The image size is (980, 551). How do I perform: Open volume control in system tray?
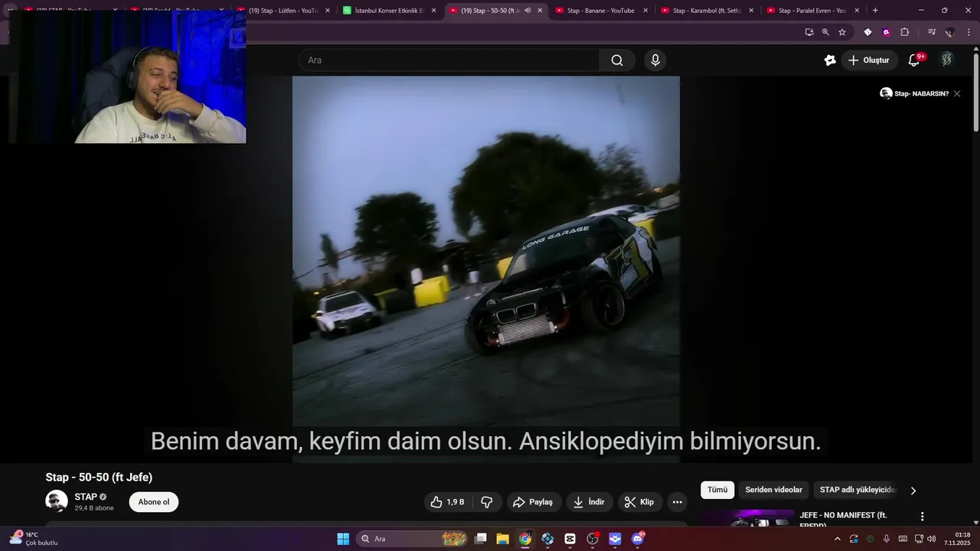932,539
